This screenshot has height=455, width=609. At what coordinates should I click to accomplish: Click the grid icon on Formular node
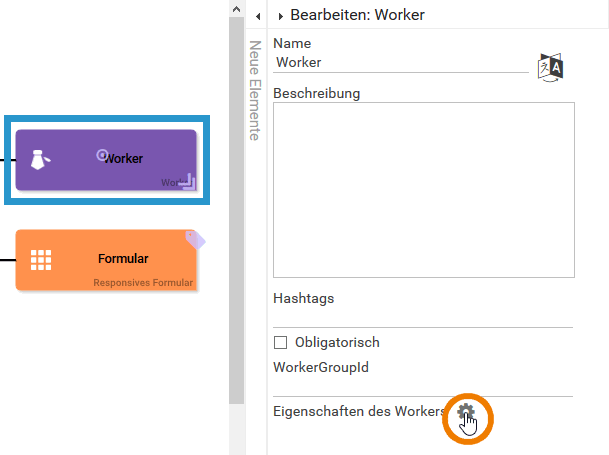41,260
